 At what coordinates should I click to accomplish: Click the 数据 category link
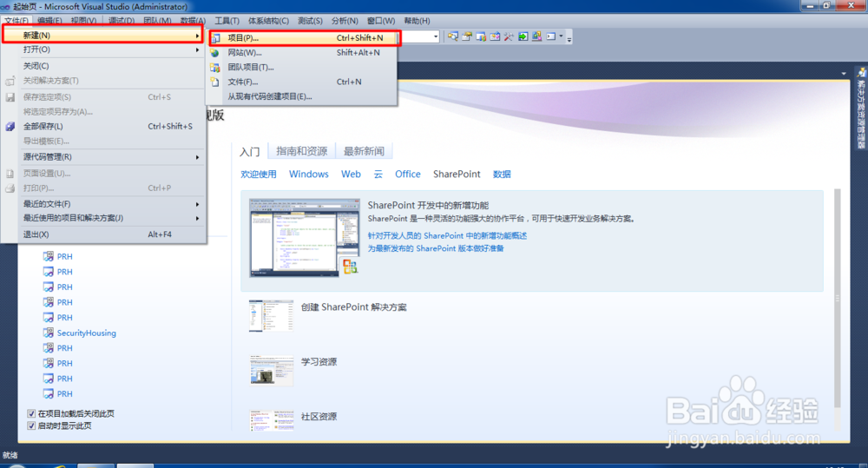(x=502, y=174)
